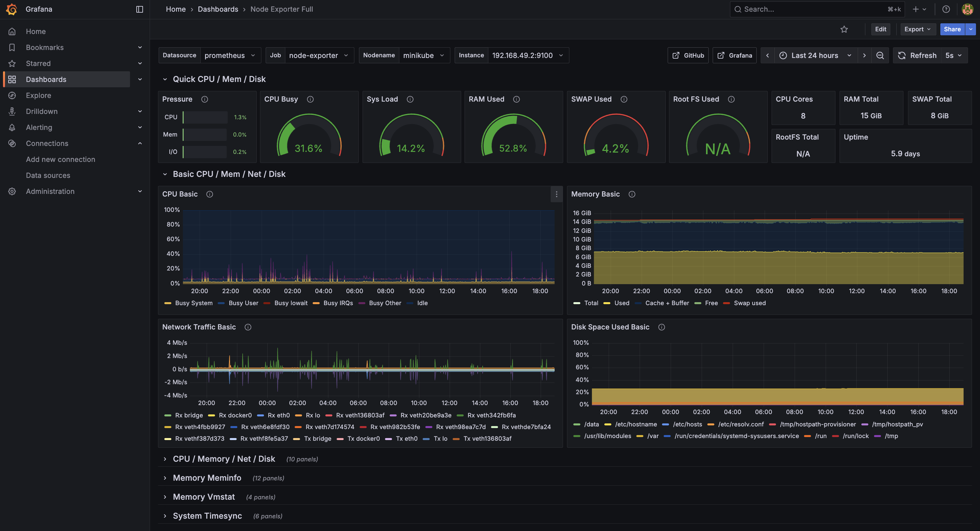Star this dashboard as favorite
The height and width of the screenshot is (531, 980).
tap(844, 29)
